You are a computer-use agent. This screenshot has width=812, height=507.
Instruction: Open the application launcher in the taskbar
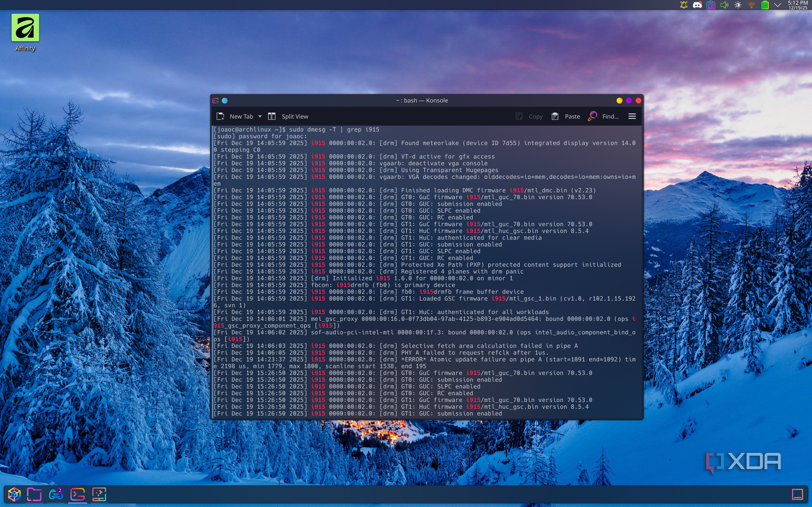[14, 494]
